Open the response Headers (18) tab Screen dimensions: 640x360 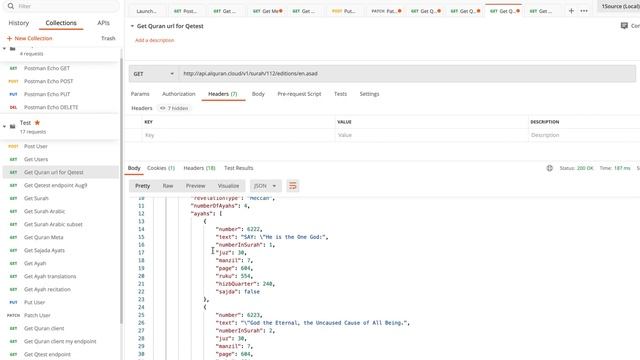tap(199, 168)
